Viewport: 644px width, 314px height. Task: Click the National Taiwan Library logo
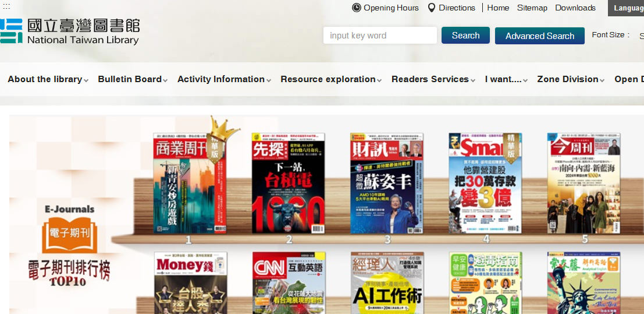pos(70,31)
